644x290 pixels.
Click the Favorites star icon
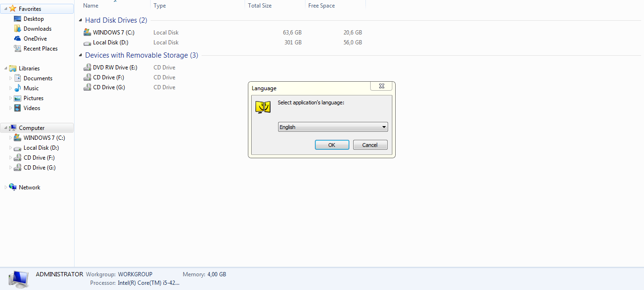[x=13, y=9]
